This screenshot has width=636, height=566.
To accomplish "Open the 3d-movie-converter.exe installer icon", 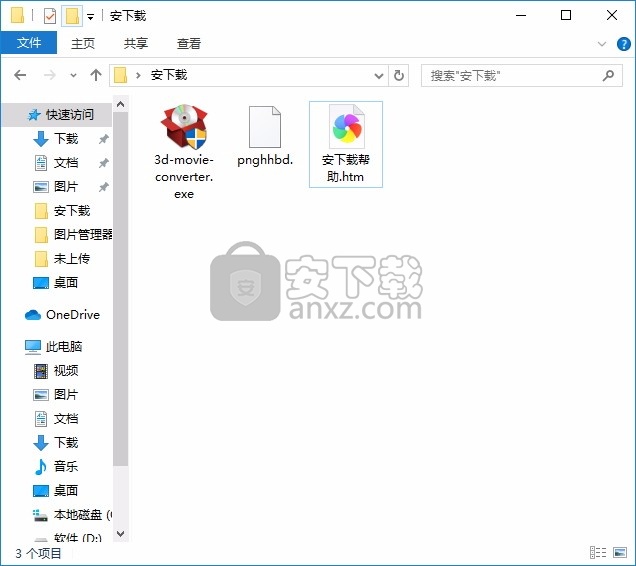I will click(x=184, y=127).
